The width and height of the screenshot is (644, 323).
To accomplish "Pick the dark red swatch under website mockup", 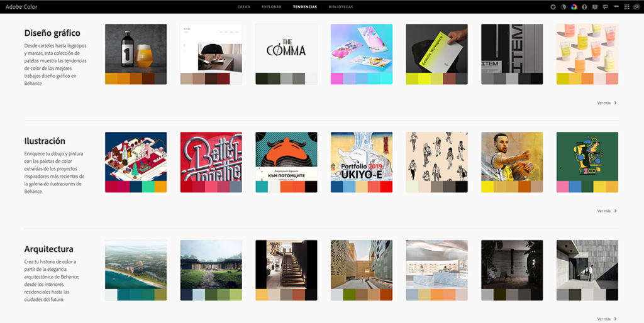I will (x=223, y=79).
